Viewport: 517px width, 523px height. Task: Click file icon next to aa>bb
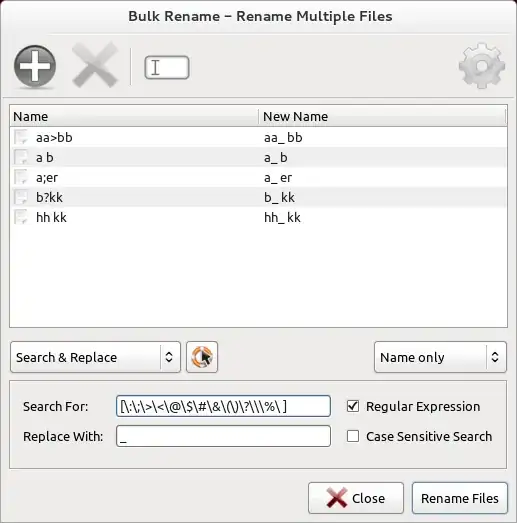[x=21, y=137]
